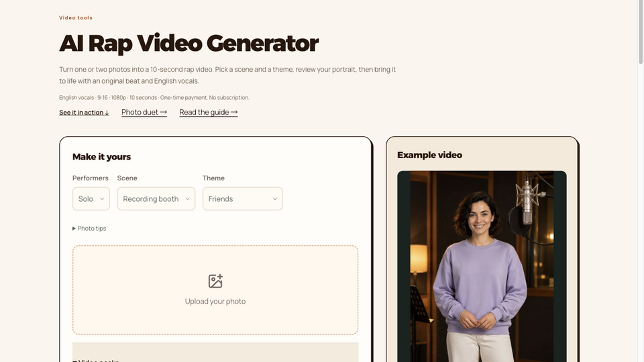Screen dimensions: 644x362
Task: Click the Upload your photo text
Action: pos(215,301)
